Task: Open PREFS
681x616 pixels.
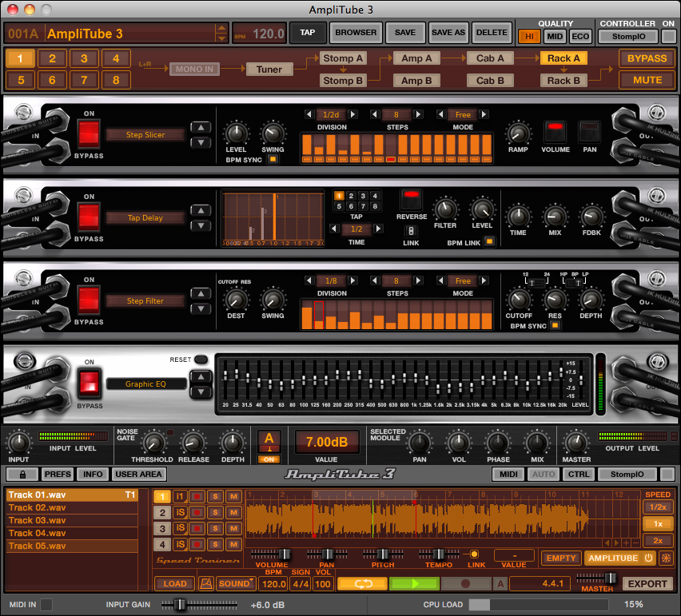Action: click(x=58, y=474)
